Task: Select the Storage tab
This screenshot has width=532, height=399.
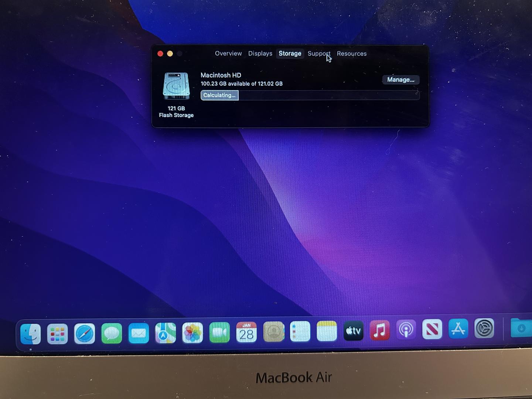Action: [290, 54]
